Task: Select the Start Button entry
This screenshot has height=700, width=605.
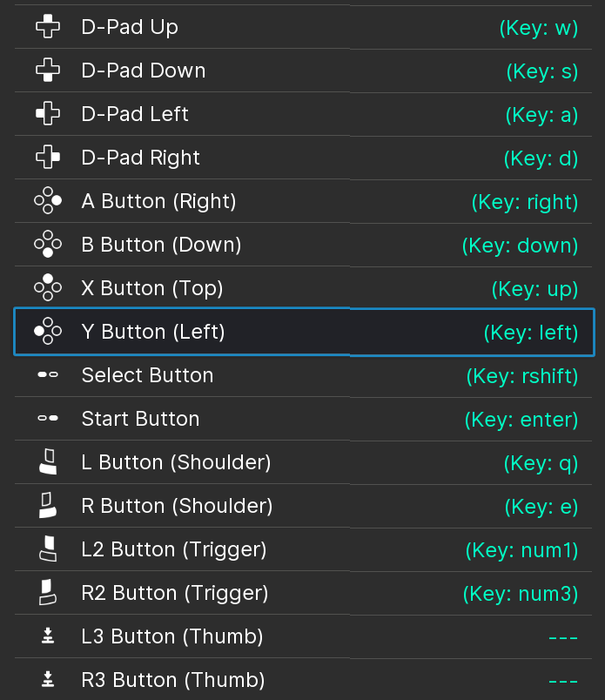Action: click(x=140, y=419)
